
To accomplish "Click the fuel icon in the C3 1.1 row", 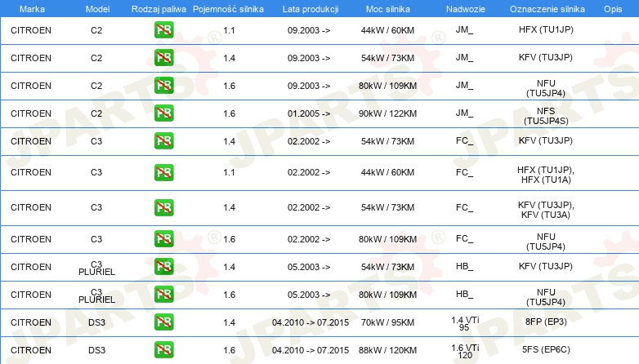I will (163, 172).
